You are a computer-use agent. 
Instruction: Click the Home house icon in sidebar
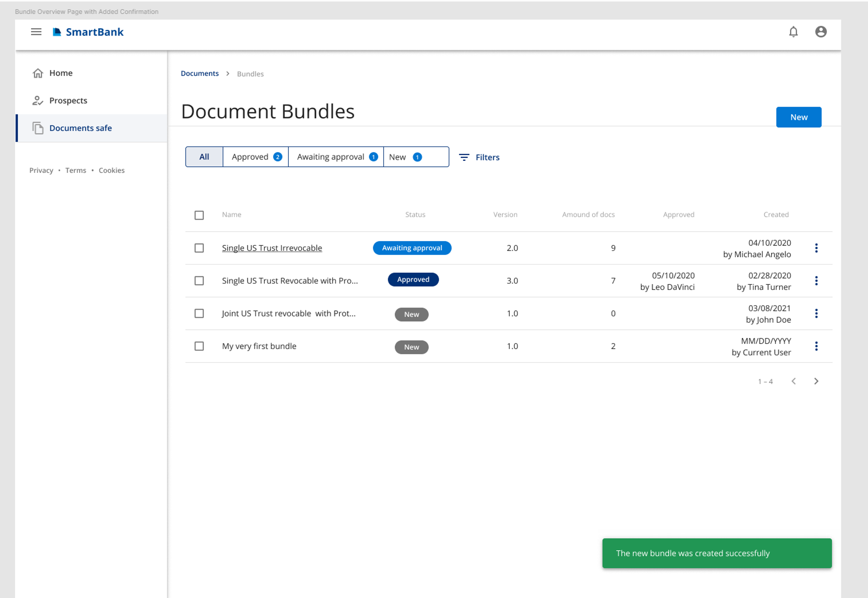tap(38, 73)
